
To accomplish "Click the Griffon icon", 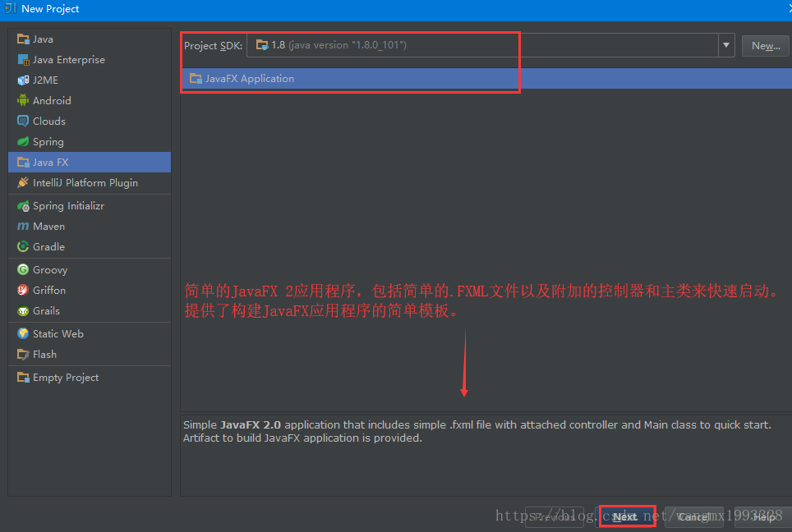I will [x=23, y=291].
